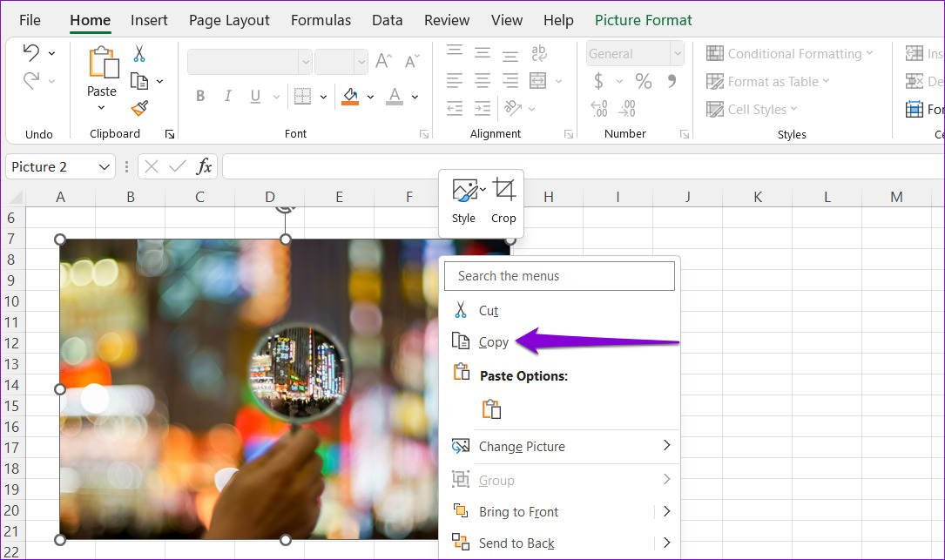The height and width of the screenshot is (560, 945).
Task: Open the Undo history dropdown arrow
Action: [x=52, y=54]
